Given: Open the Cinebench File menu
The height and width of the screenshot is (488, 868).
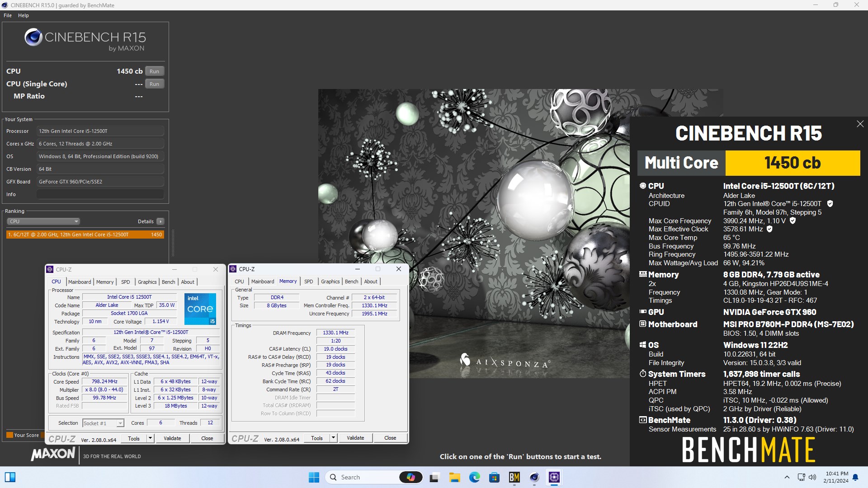Looking at the screenshot, I should tap(8, 15).
